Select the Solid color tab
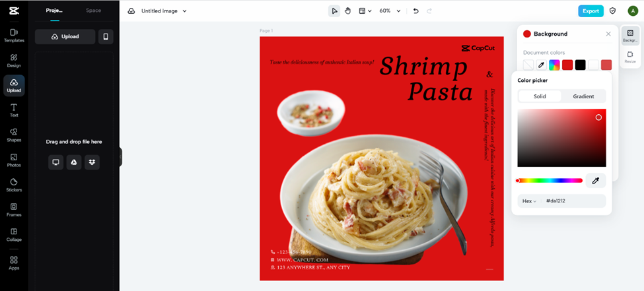The image size is (644, 291). (540, 96)
